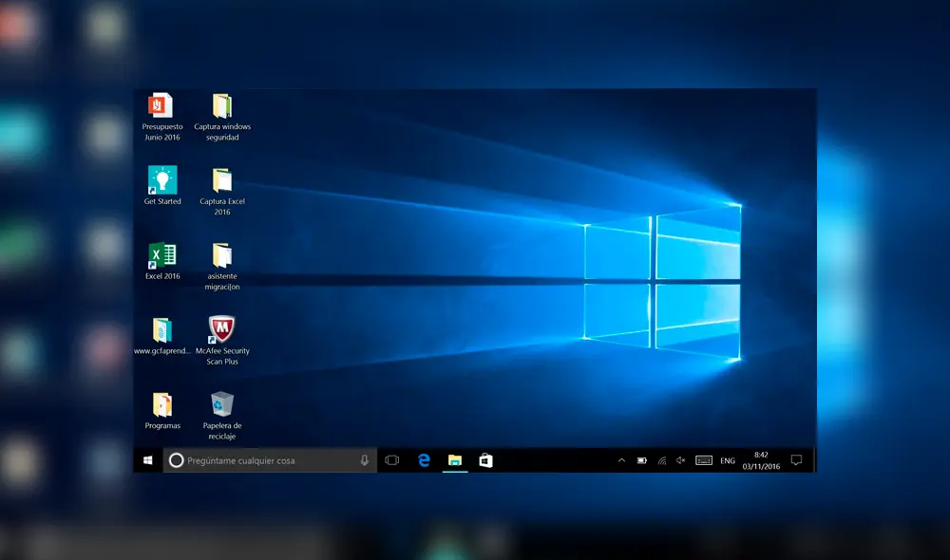Expand hidden icons in the system tray
Viewport: 950px width, 560px height.
(x=621, y=459)
